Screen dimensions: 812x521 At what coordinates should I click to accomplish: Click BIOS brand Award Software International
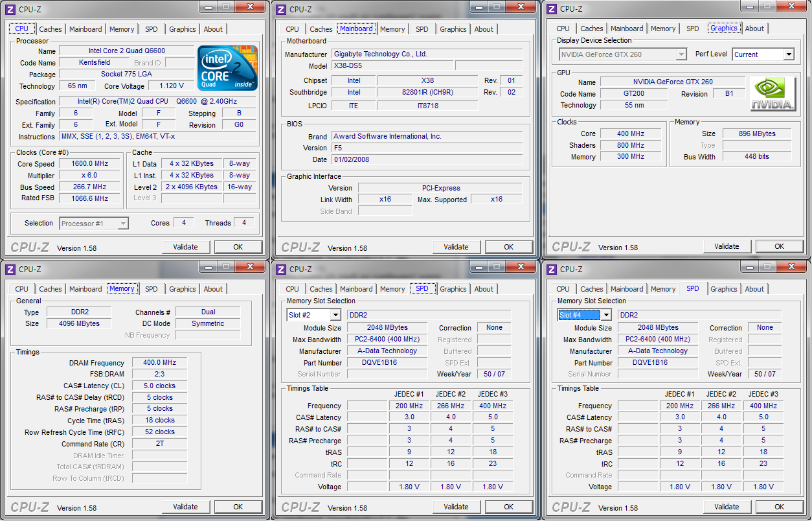(427, 137)
